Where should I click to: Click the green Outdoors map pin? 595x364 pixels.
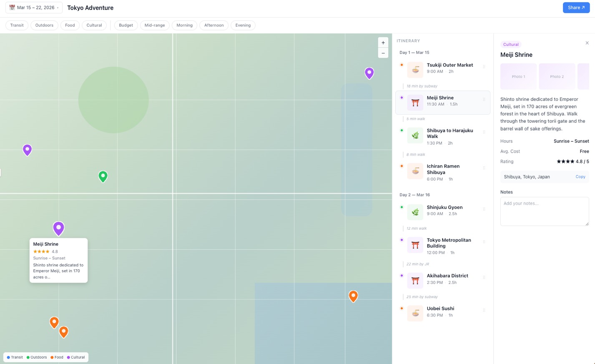click(103, 176)
